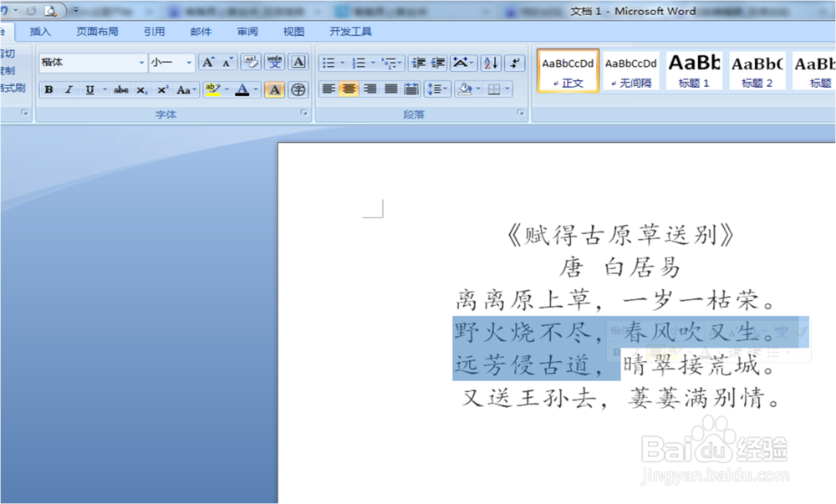Toggle bold formatting
Screen dimensions: 836x504
49,89
